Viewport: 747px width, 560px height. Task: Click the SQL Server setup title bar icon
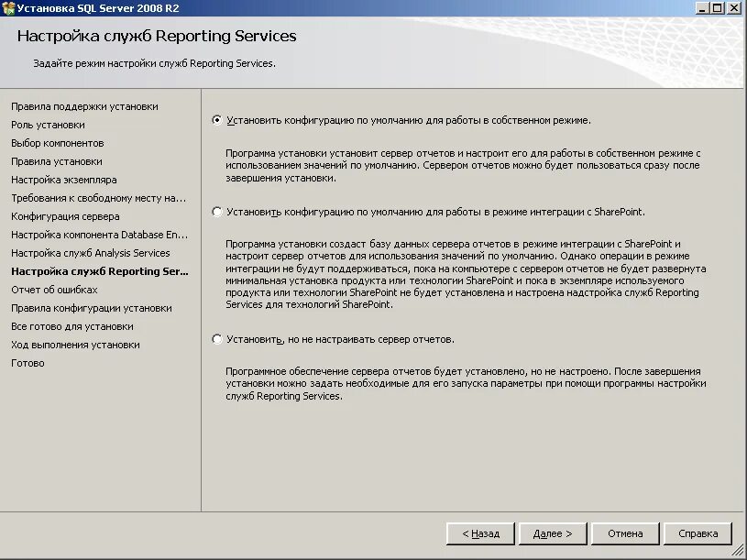(8, 8)
